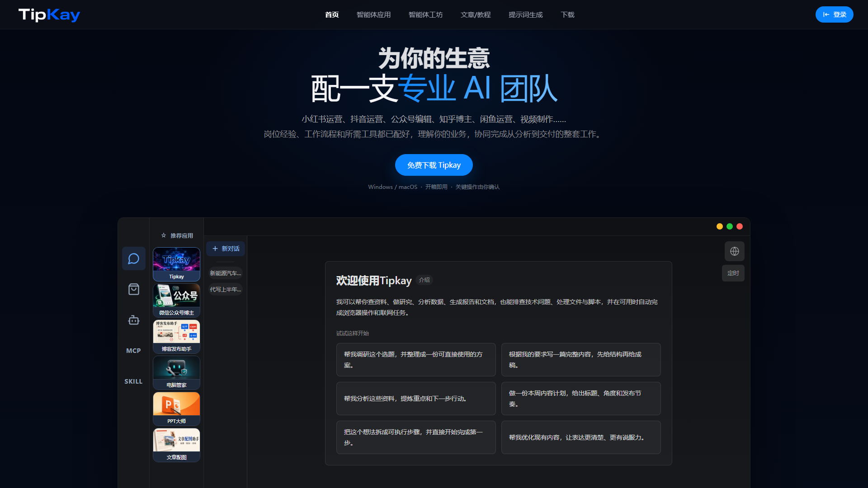Click the green window dot
868x488 pixels.
[730, 226]
